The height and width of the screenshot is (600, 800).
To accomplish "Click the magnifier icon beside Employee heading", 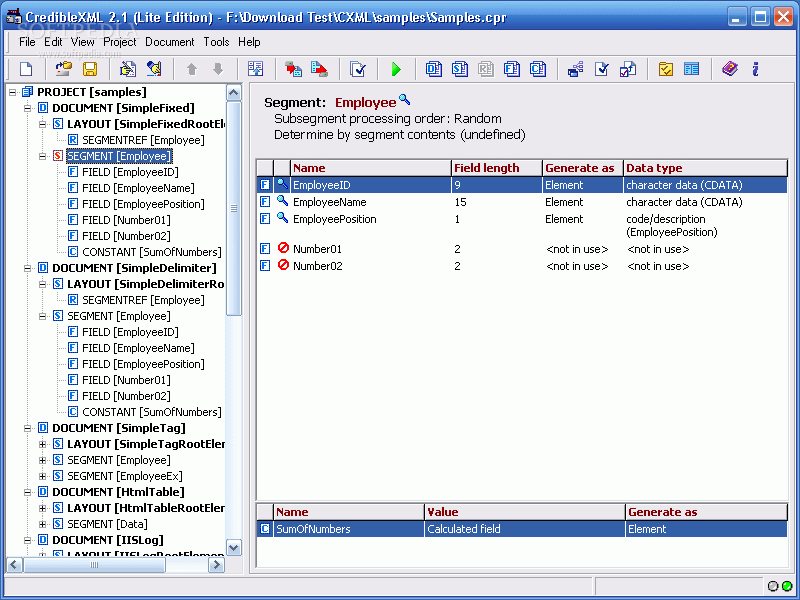I will [x=405, y=99].
